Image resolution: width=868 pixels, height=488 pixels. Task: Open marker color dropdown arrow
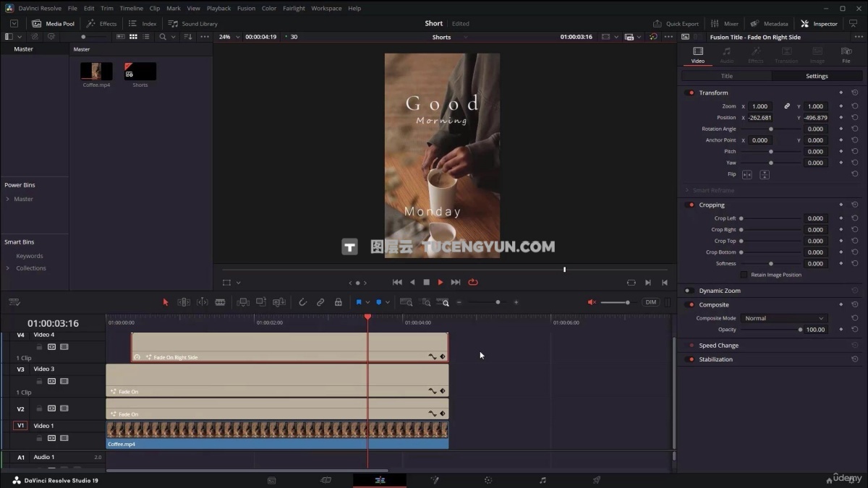[387, 302]
